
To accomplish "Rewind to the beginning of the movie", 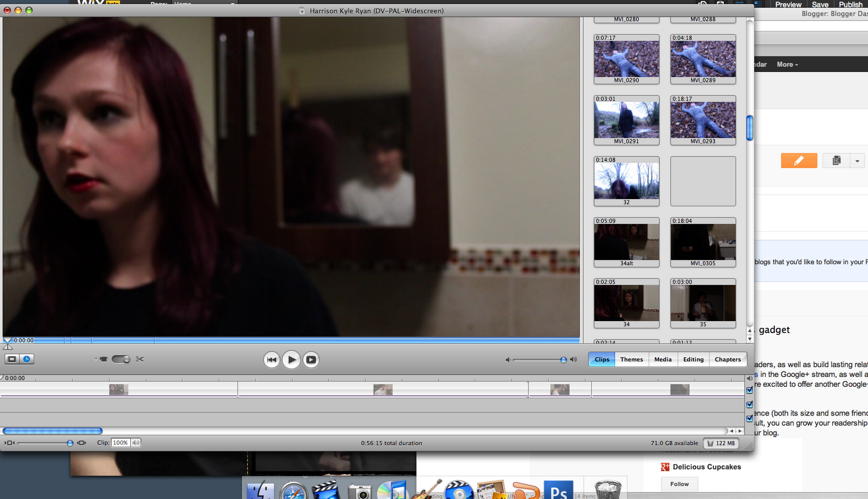I will [x=272, y=360].
